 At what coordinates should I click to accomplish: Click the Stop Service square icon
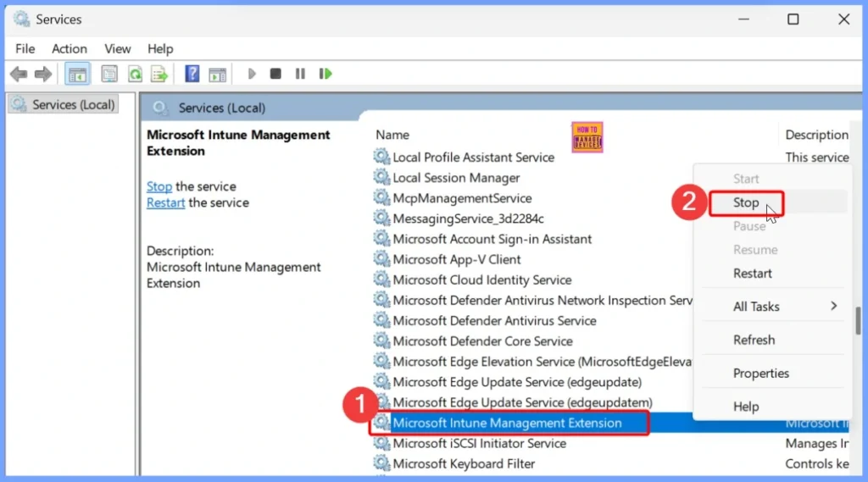pos(275,75)
